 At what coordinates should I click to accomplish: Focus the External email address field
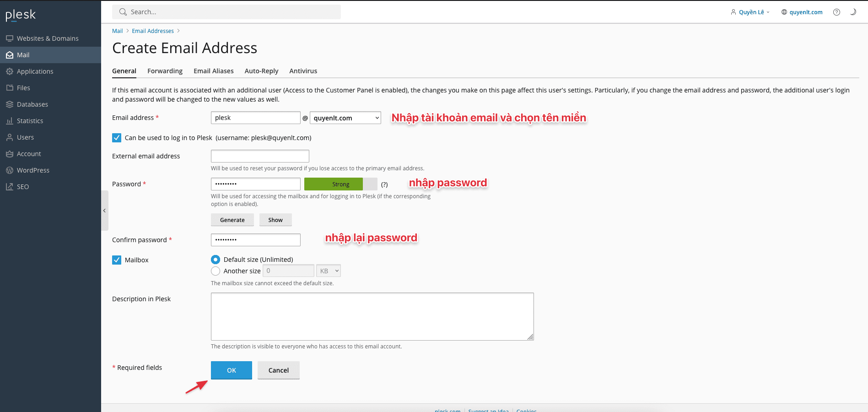[260, 156]
